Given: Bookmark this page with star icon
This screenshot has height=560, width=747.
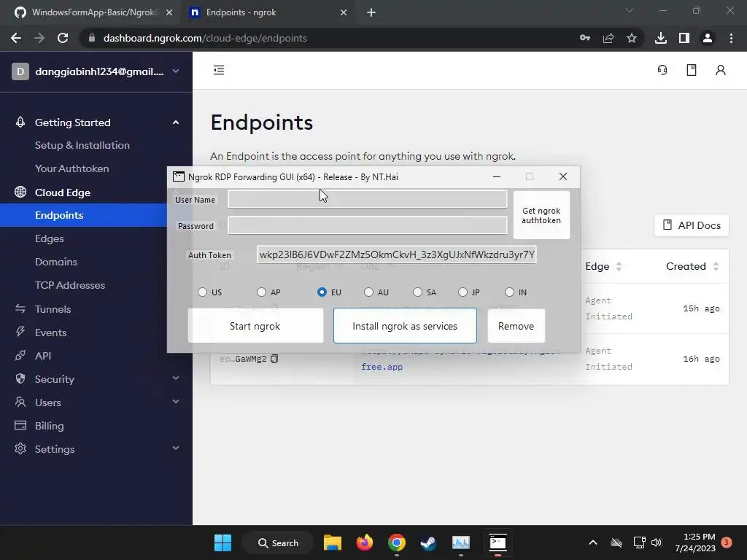Looking at the screenshot, I should [x=631, y=38].
